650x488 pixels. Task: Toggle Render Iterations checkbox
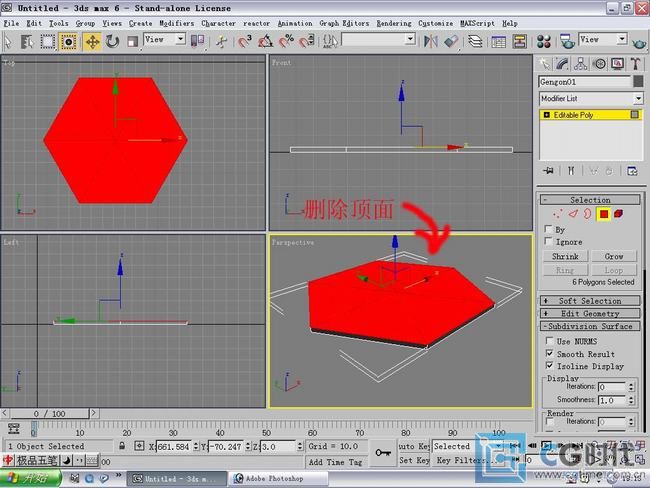(x=550, y=422)
